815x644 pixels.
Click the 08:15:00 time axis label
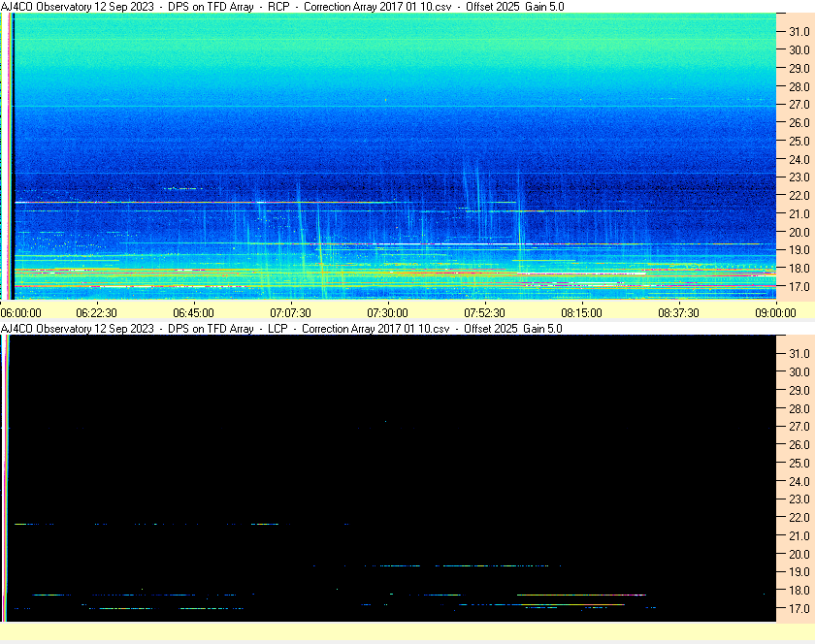click(581, 313)
